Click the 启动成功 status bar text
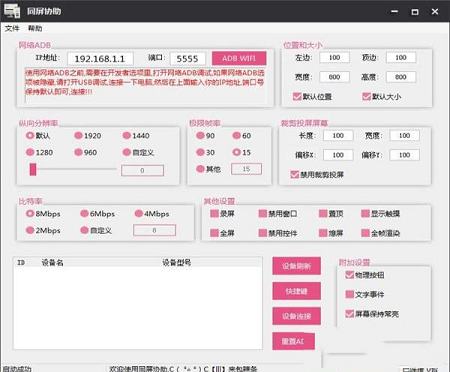Screen dimensions: 450x372 (x=17, y=369)
